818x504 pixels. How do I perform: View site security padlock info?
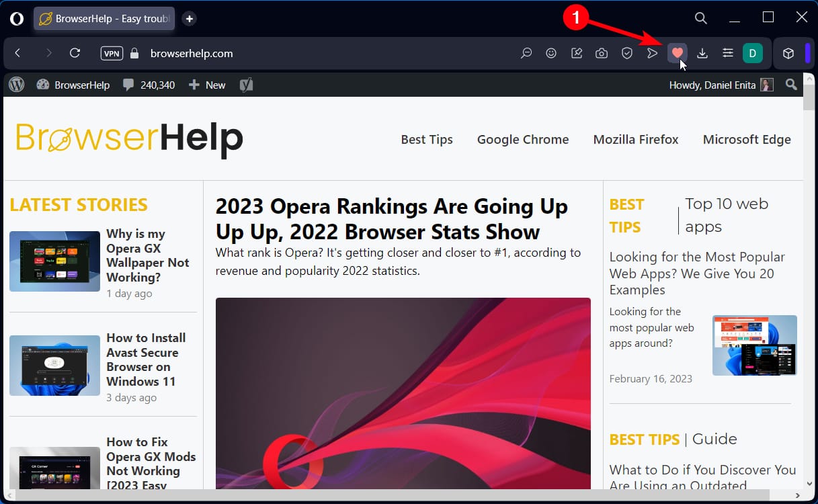(134, 53)
